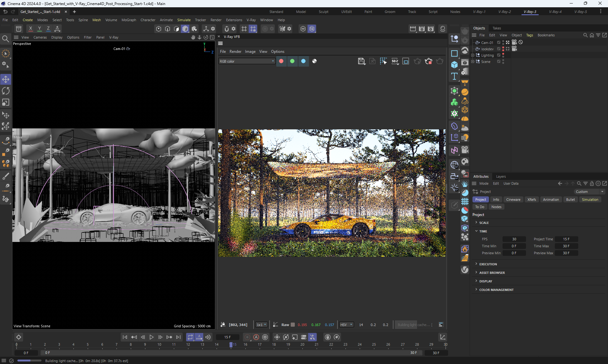This screenshot has height=364, width=608.
Task: Open the V-Ray menu in main menu bar
Action: pos(251,20)
